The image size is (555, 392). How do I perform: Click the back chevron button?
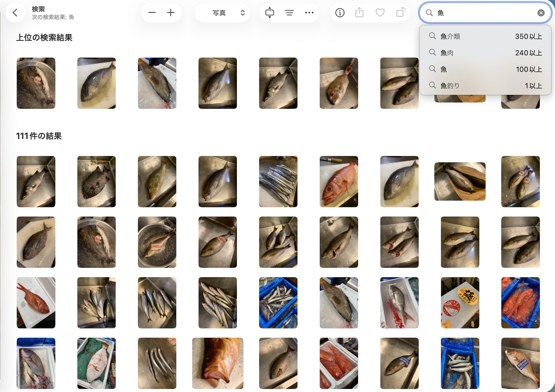(15, 13)
